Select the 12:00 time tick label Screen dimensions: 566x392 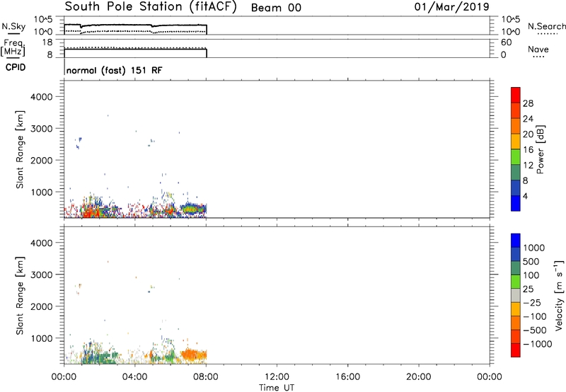pos(277,377)
